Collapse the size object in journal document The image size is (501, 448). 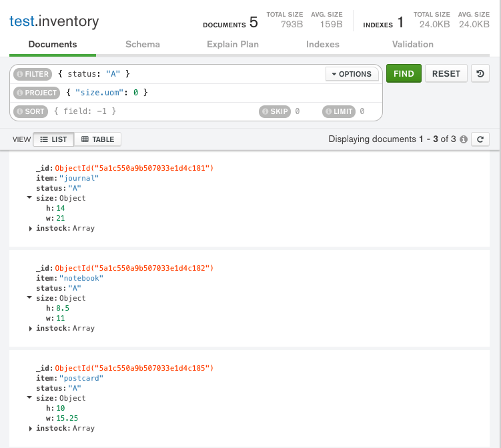(x=30, y=198)
